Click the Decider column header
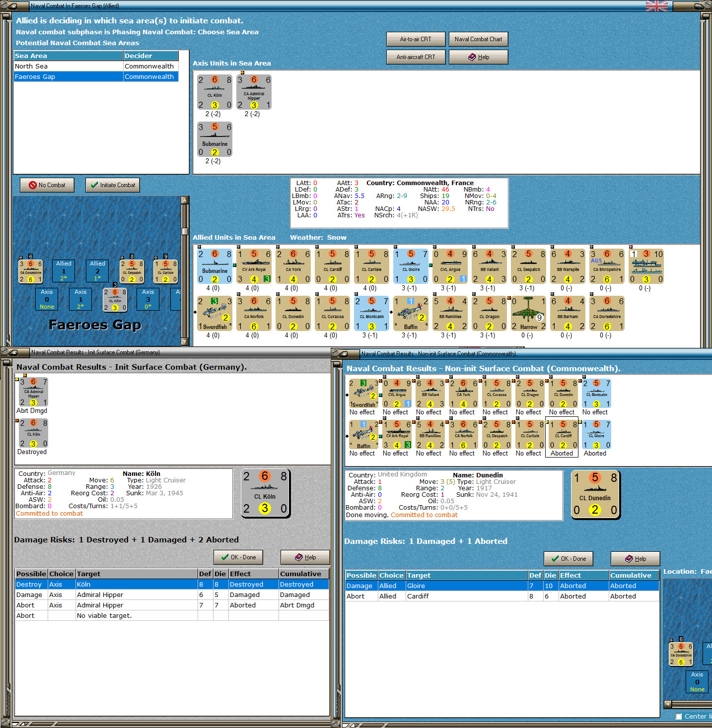This screenshot has height=728, width=712. (151, 56)
